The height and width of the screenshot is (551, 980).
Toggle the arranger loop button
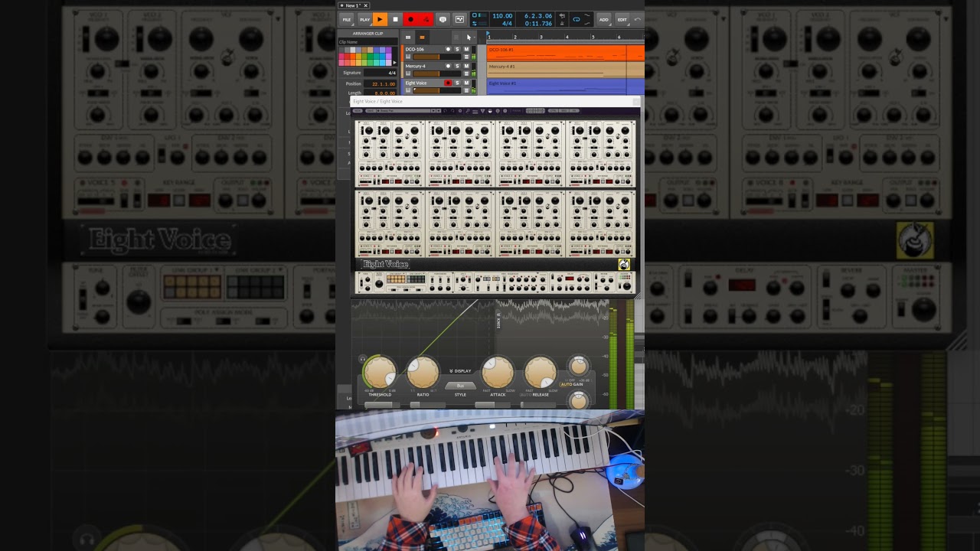tap(577, 19)
